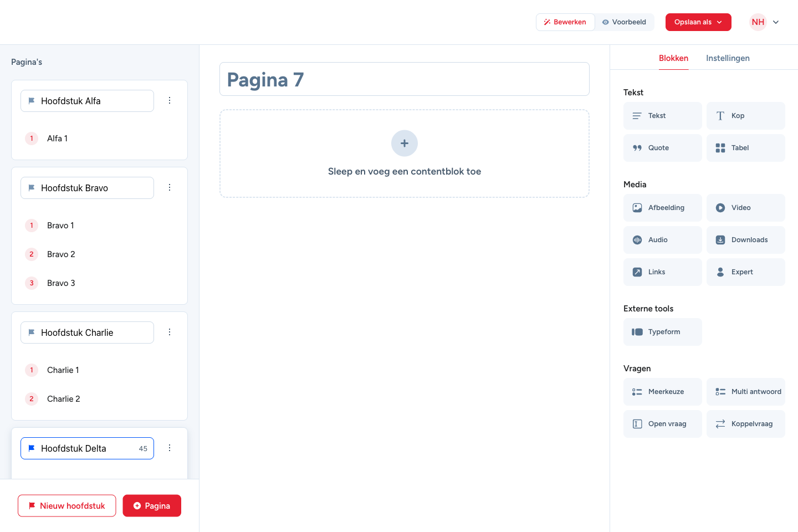The height and width of the screenshot is (532, 798).
Task: Select the Quote block icon
Action: tap(637, 148)
